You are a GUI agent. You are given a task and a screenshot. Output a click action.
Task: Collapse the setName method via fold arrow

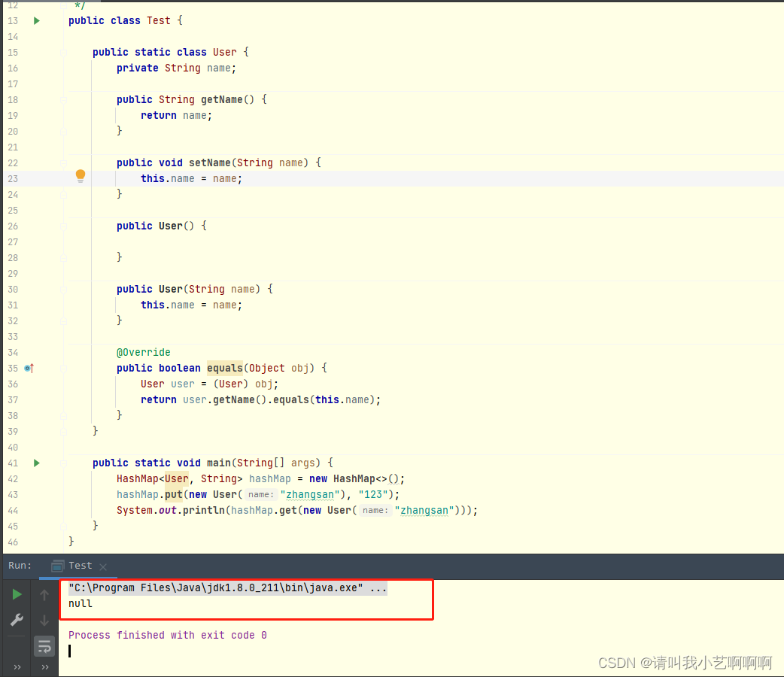pyautogui.click(x=62, y=162)
